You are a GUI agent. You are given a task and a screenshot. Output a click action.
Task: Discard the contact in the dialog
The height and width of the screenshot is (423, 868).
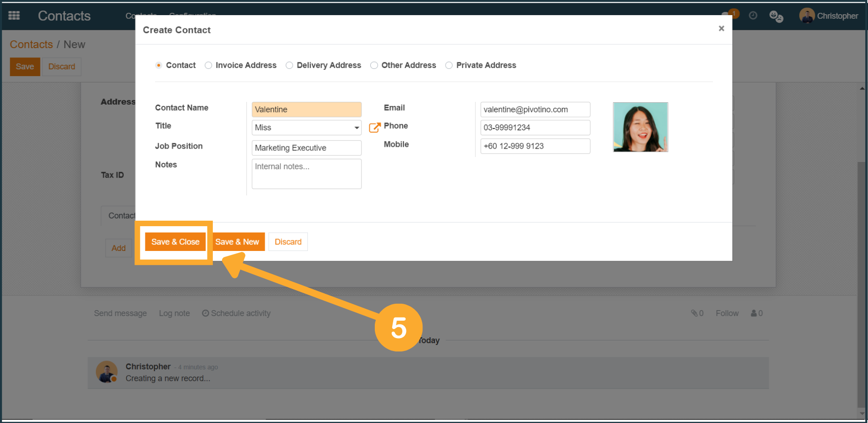click(x=288, y=242)
